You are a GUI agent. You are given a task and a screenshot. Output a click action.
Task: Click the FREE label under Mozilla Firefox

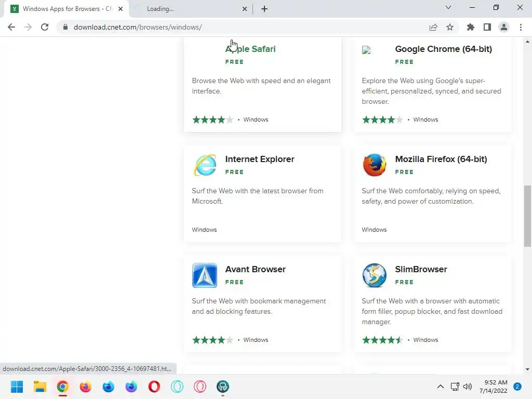coord(404,172)
